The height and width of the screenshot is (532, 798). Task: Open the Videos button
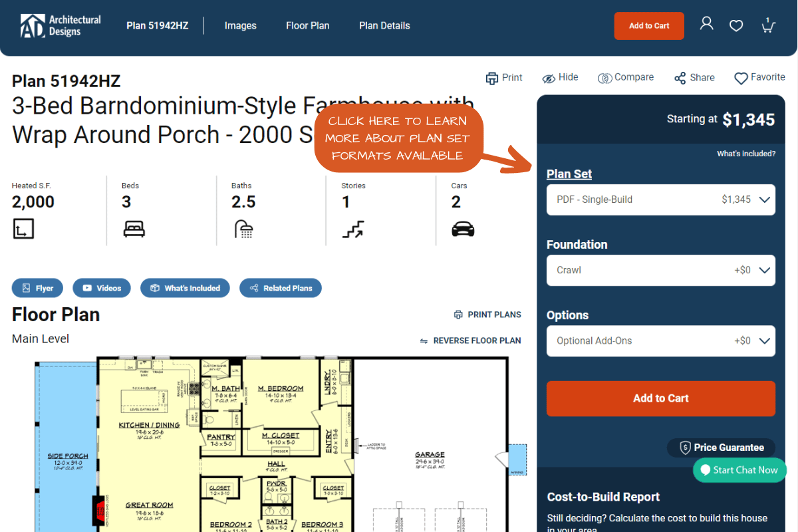pos(102,288)
